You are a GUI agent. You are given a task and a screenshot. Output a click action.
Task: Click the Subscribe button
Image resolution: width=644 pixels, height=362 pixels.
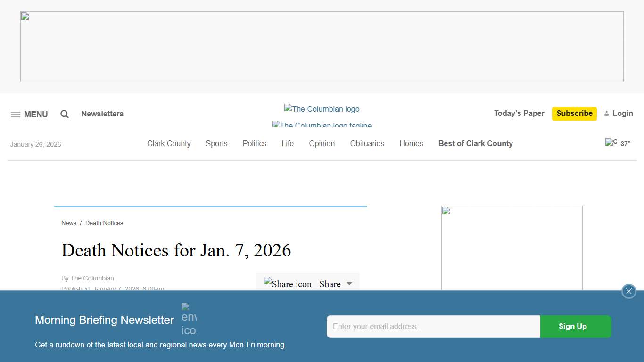tap(574, 114)
